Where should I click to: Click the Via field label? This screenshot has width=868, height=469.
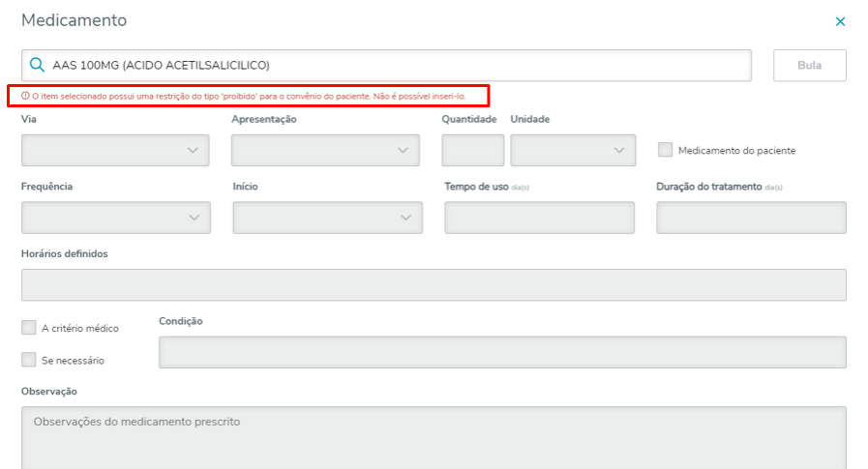29,119
